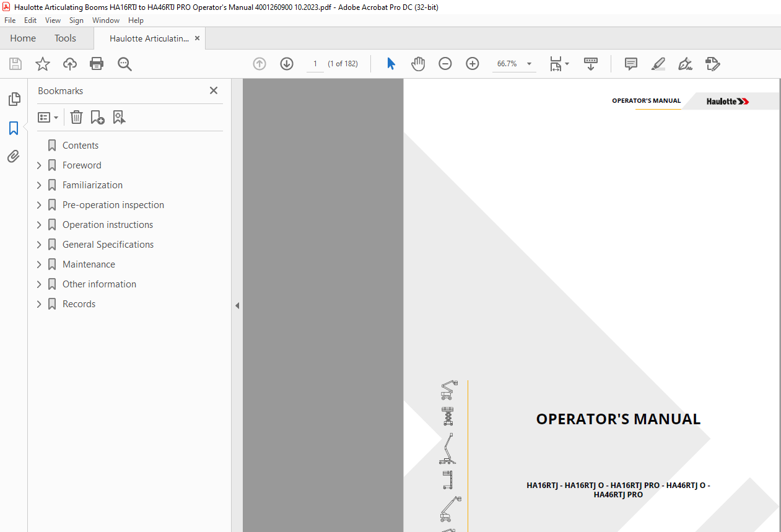Screen dimensions: 781x532
Task: Delete the selected bookmark with trash icon
Action: 76,117
